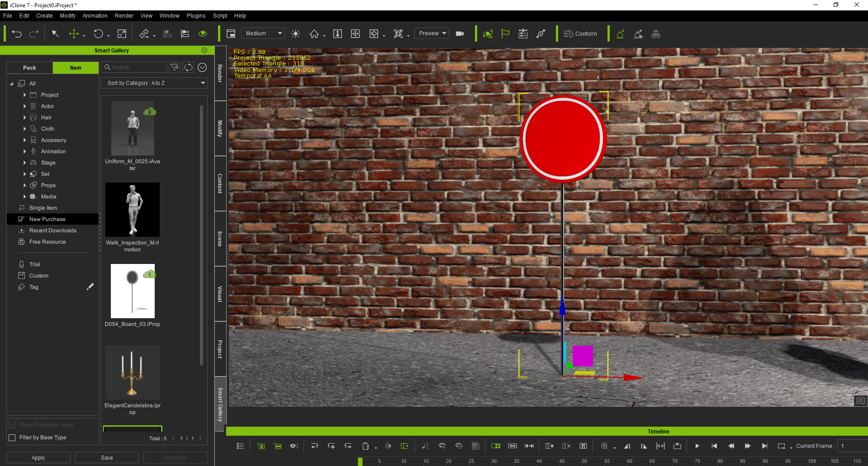868x466 pixels.
Task: Step to next frame
Action: (748, 446)
